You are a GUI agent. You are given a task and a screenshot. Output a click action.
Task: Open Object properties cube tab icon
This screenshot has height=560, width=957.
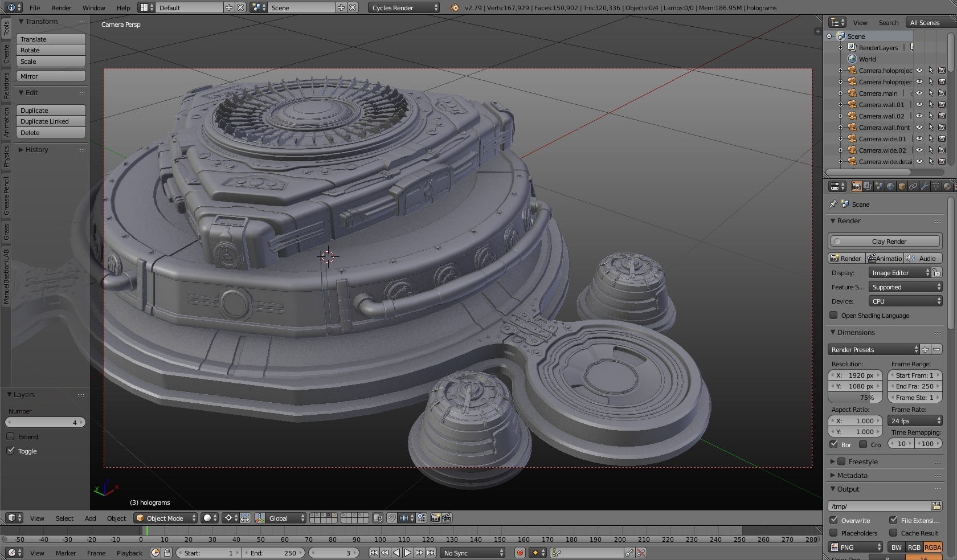point(902,186)
